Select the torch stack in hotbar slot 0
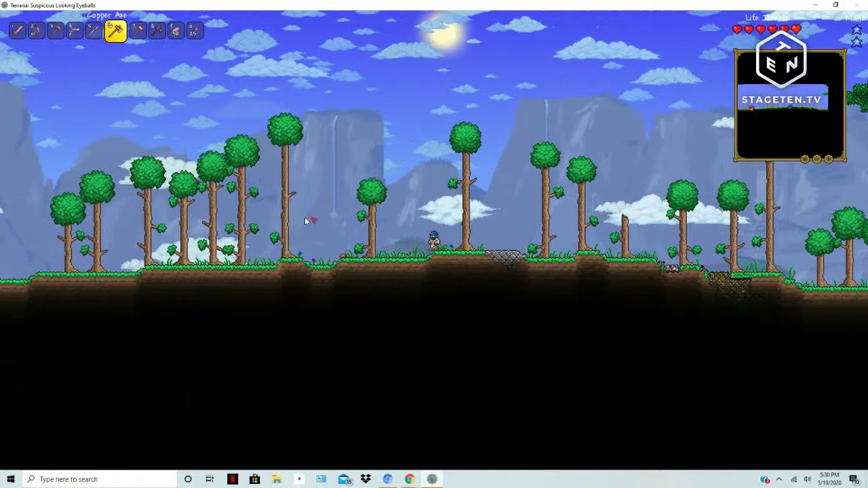The width and height of the screenshot is (868, 488). pos(195,30)
